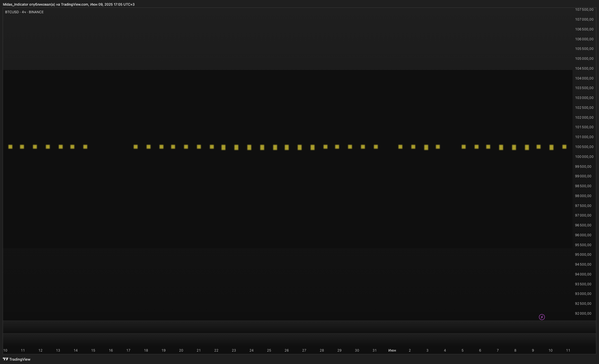
Task: Pick date 16 on the time axis
Action: (111, 351)
